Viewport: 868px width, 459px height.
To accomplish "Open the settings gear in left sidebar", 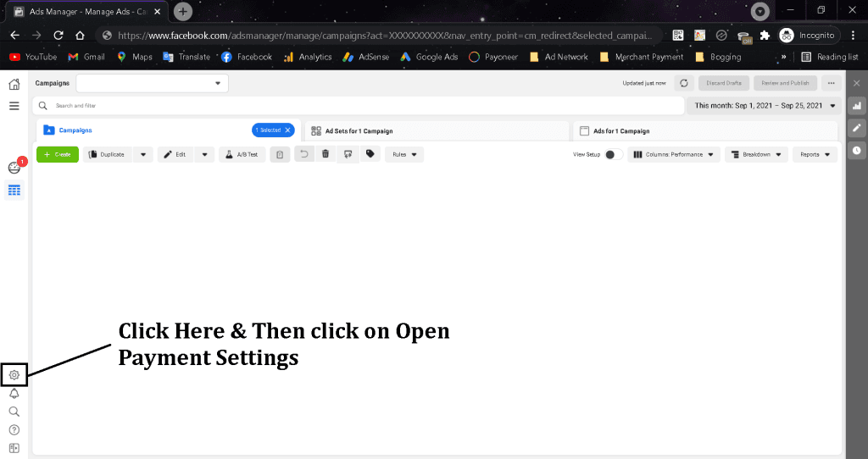I will tap(14, 375).
